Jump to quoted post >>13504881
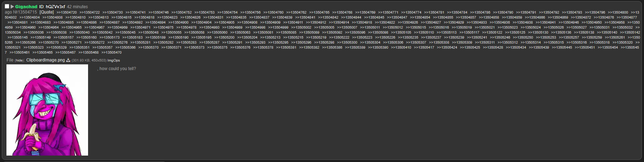 [x=18, y=23]
